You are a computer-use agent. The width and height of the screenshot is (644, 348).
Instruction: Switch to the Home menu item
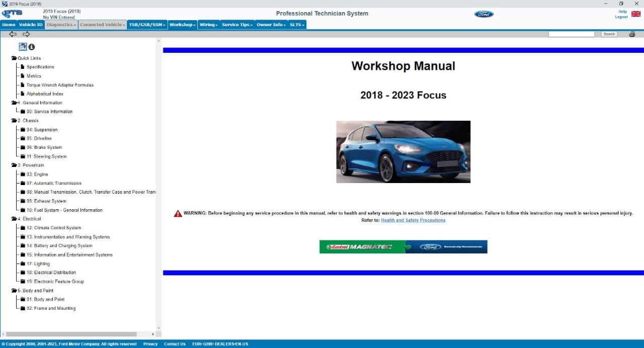point(9,24)
